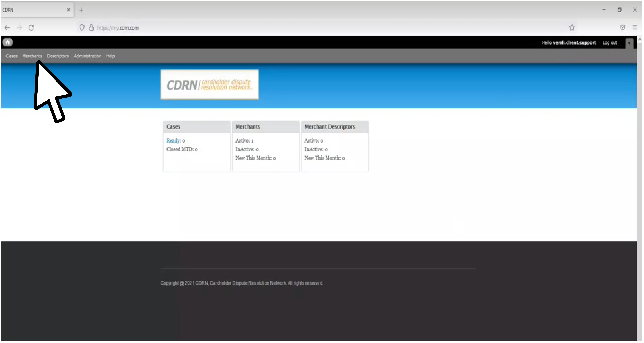
Task: Open the Administration menu
Action: point(88,56)
